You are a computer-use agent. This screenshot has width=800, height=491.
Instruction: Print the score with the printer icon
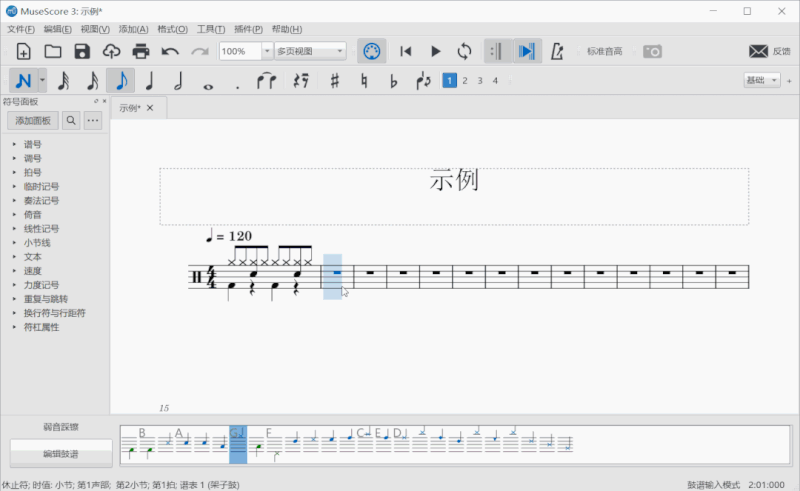click(141, 52)
